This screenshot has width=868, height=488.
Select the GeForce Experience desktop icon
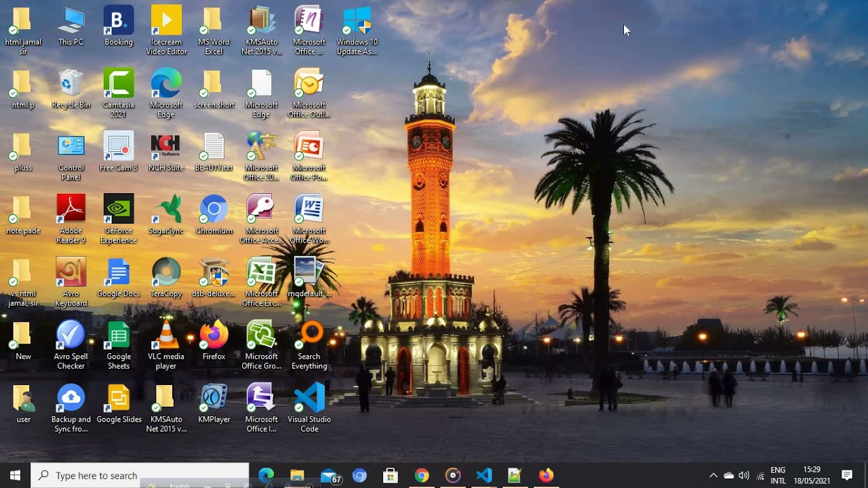119,220
